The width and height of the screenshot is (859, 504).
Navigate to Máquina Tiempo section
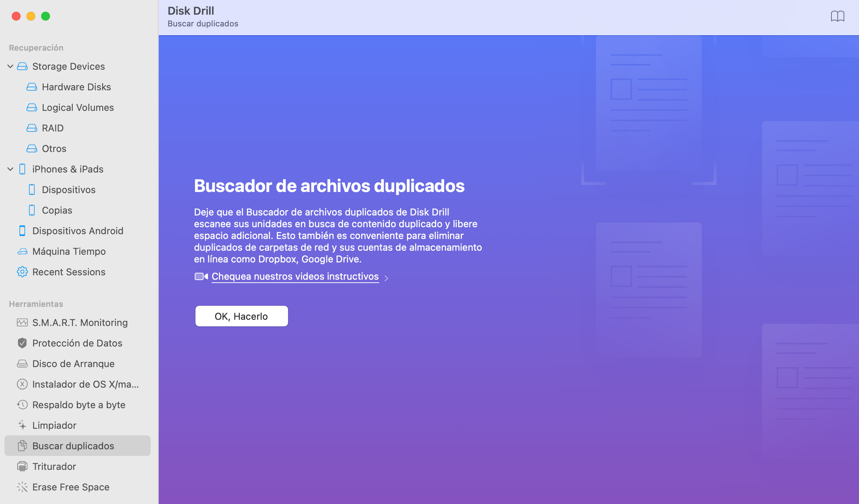coord(69,251)
